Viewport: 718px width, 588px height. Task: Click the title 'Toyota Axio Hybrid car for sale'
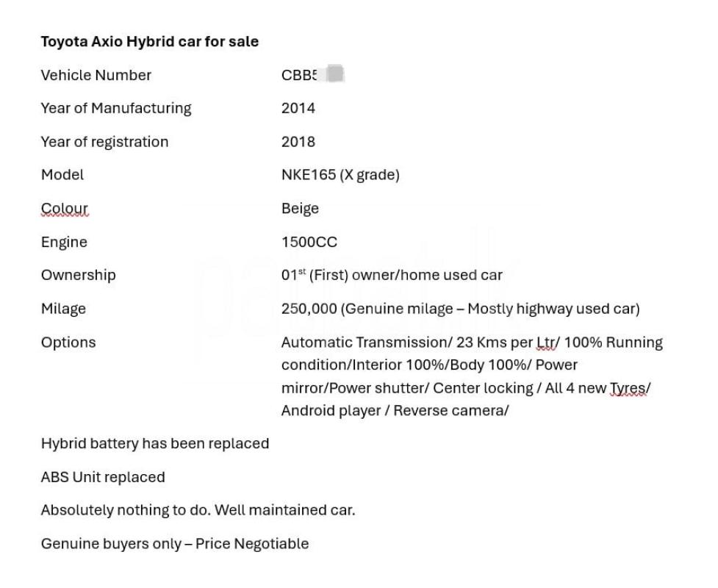point(149,42)
